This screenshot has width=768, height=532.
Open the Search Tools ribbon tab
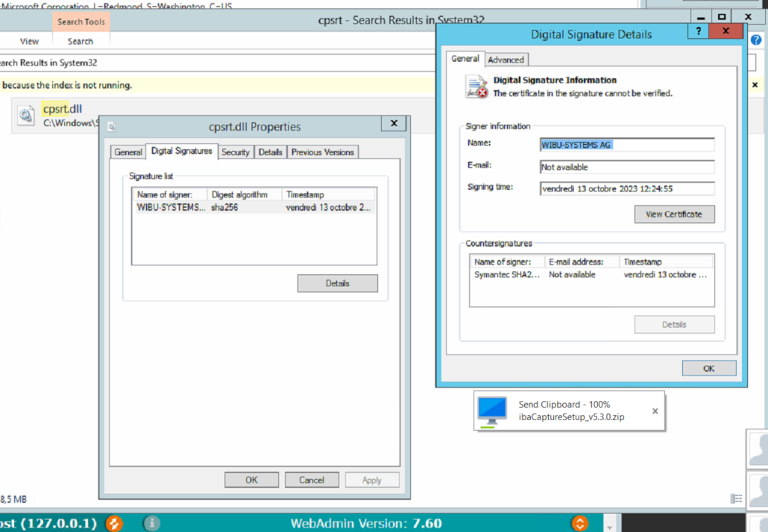[x=81, y=22]
